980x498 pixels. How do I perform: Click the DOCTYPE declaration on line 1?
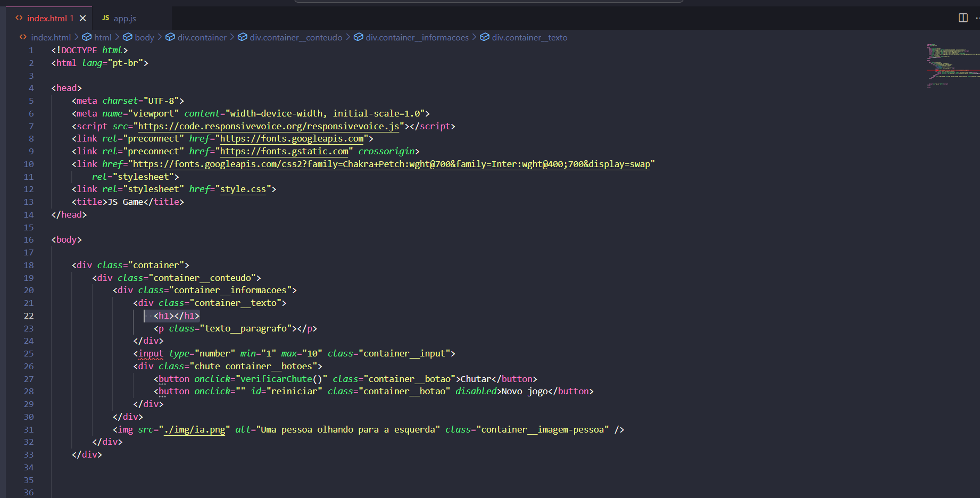89,51
